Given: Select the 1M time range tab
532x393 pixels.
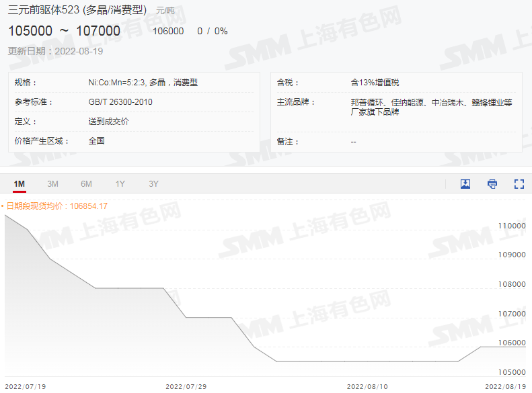Looking at the screenshot, I should pyautogui.click(x=20, y=184).
